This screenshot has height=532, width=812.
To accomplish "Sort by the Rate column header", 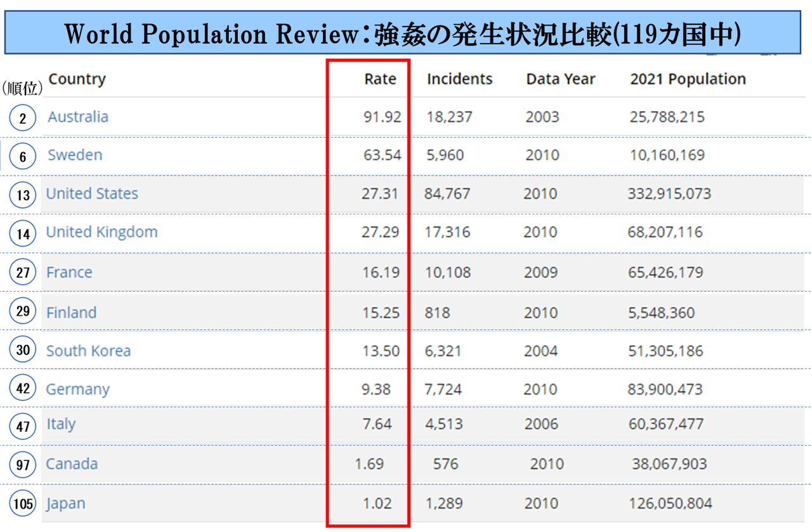I will [x=380, y=79].
